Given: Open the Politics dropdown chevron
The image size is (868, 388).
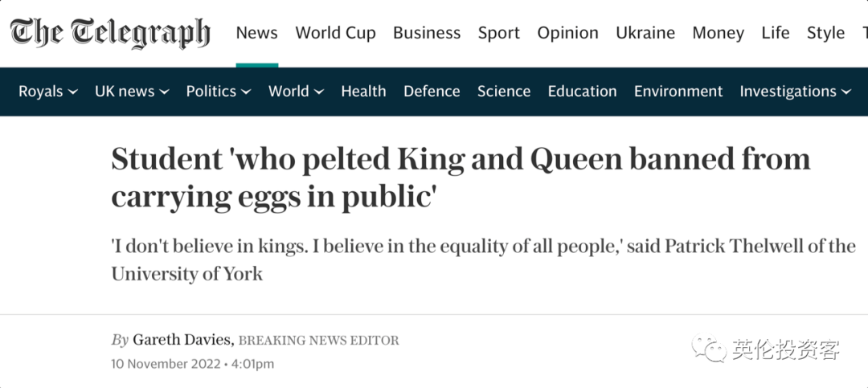Looking at the screenshot, I should (246, 92).
